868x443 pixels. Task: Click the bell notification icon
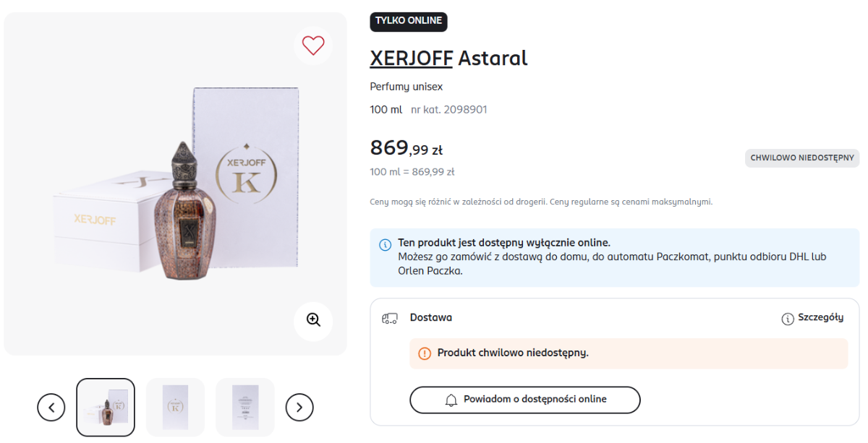pos(451,400)
